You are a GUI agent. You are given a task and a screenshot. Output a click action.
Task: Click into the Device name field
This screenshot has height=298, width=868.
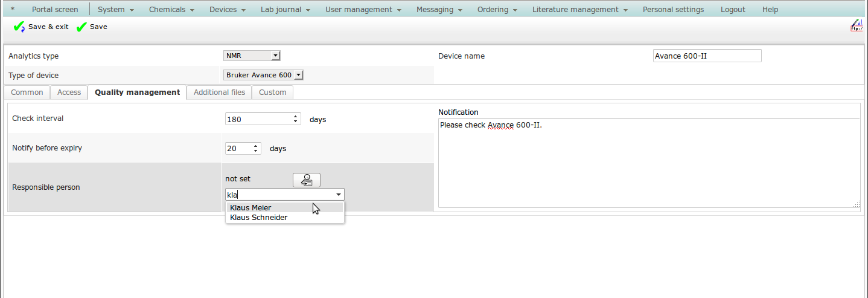pos(707,56)
